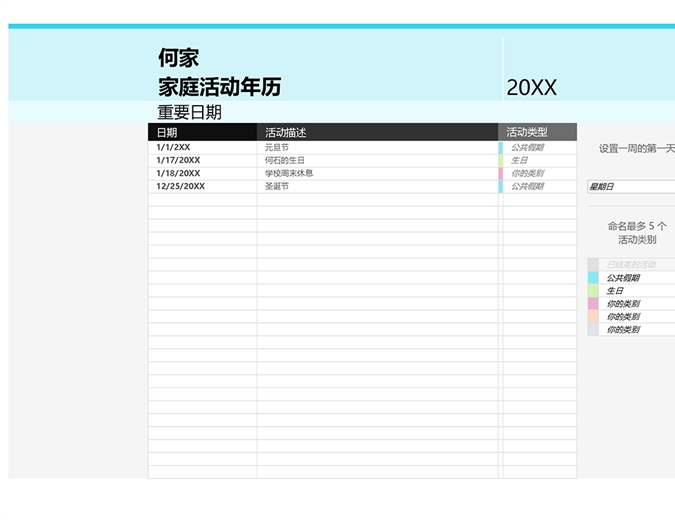Select the 何石的生日 description cell
Screen dimensions: 675x520
tap(377, 160)
